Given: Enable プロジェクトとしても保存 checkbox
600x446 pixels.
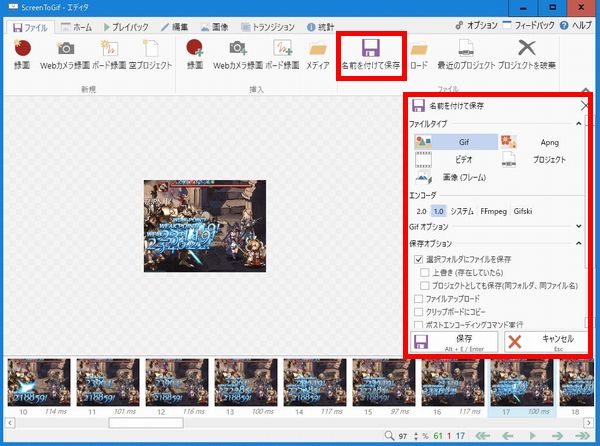Looking at the screenshot, I should pos(424,285).
